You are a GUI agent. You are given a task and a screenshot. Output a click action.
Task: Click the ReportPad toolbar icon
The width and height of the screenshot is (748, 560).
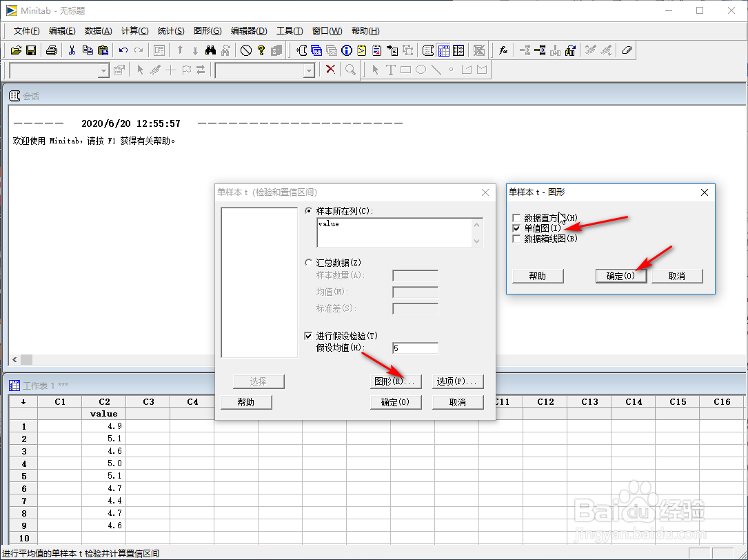pyautogui.click(x=377, y=50)
